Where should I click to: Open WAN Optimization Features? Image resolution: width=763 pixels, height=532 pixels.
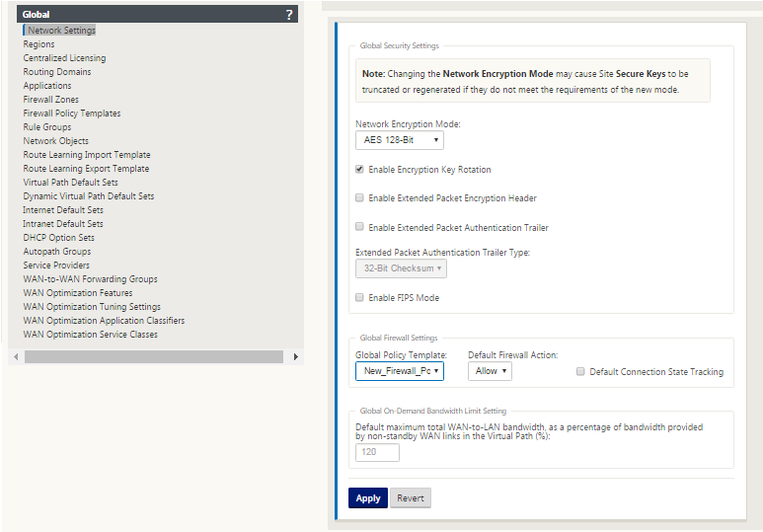[78, 293]
